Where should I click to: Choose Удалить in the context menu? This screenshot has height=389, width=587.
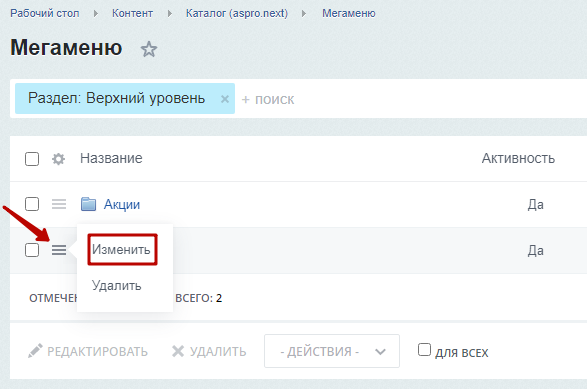[x=117, y=286]
